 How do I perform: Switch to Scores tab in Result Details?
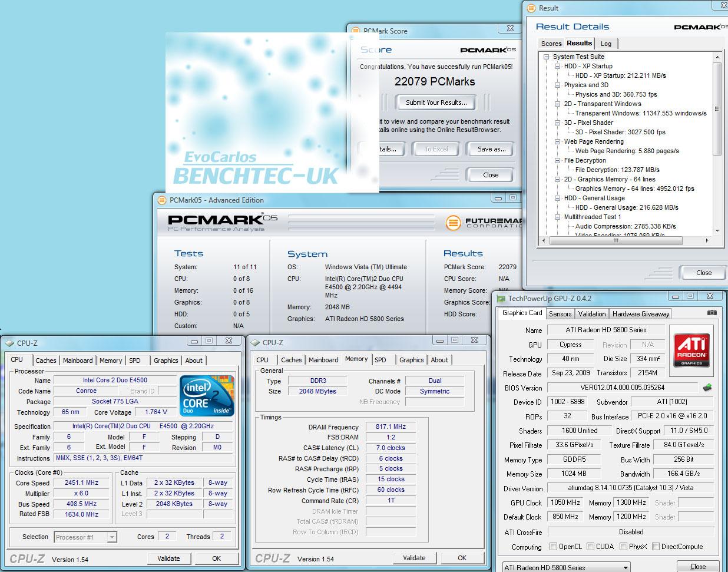(551, 44)
